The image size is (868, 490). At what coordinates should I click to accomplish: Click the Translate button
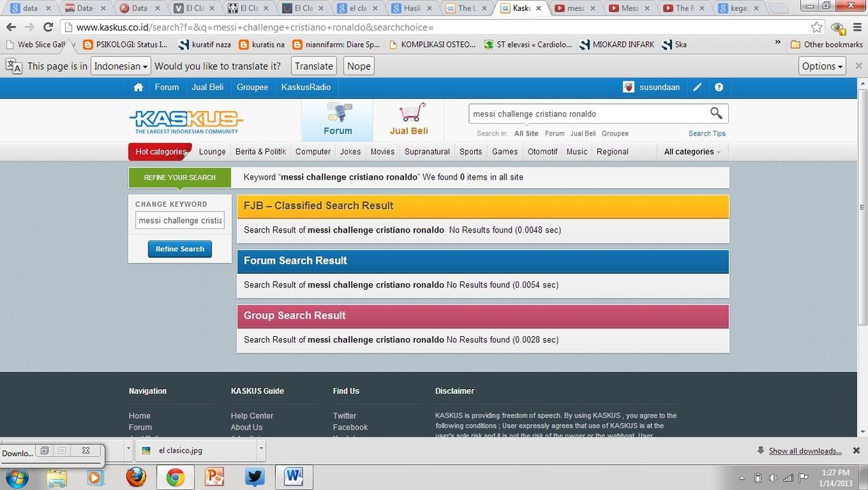point(314,66)
